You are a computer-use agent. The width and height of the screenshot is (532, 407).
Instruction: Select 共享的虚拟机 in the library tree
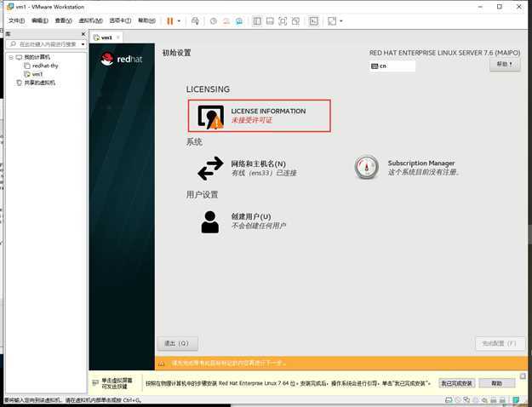(x=39, y=83)
